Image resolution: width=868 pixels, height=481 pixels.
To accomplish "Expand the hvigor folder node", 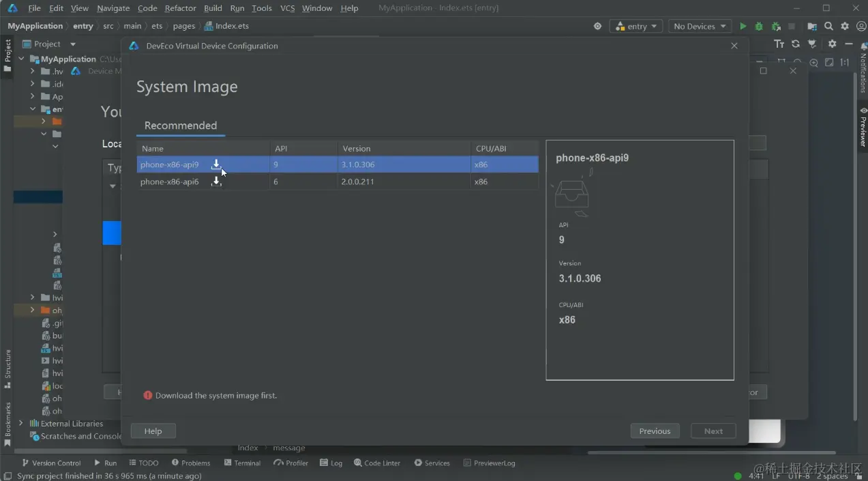I will pyautogui.click(x=32, y=297).
